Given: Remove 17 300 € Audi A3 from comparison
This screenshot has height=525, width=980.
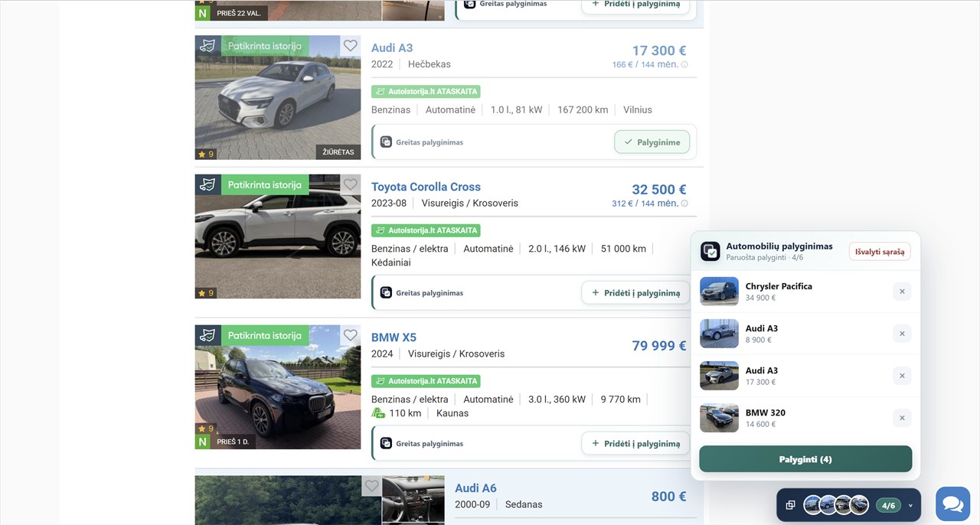Looking at the screenshot, I should 902,376.
